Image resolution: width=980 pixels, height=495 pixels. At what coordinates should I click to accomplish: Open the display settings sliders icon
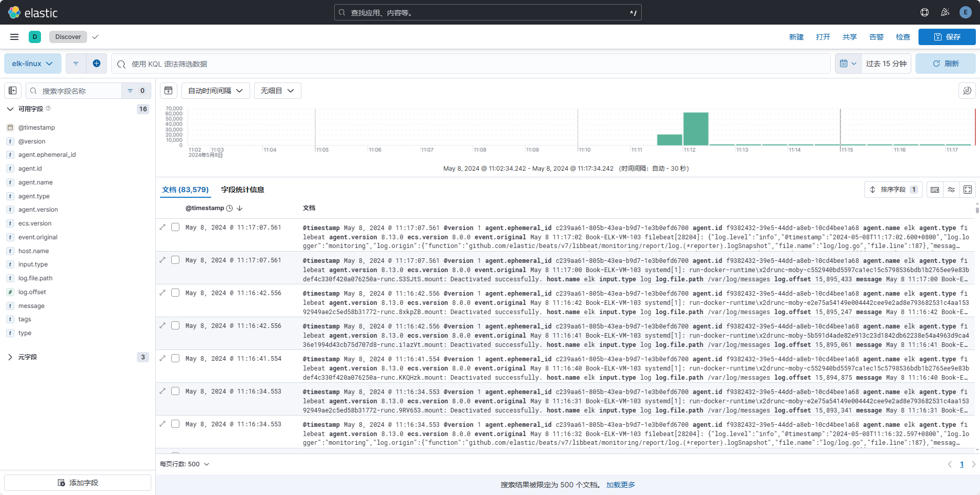click(951, 190)
